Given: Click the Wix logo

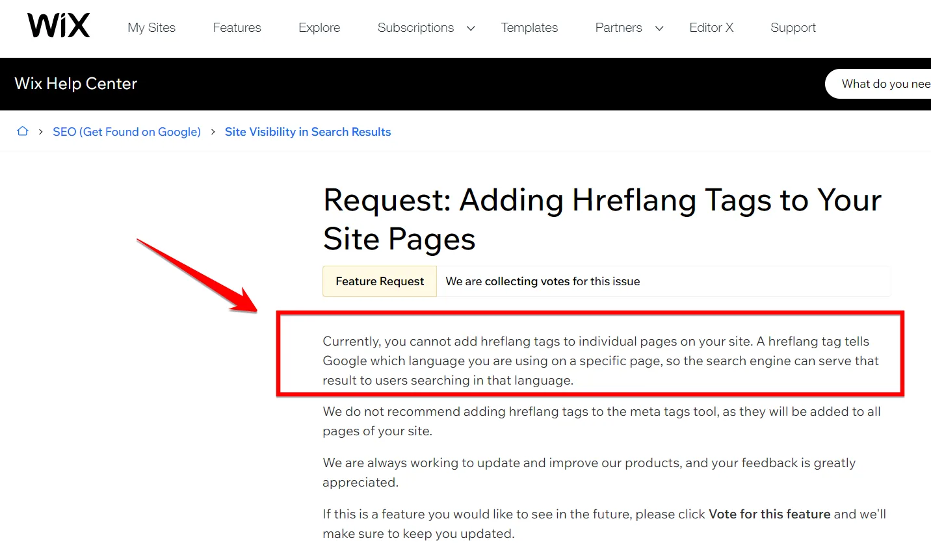Looking at the screenshot, I should 59,26.
